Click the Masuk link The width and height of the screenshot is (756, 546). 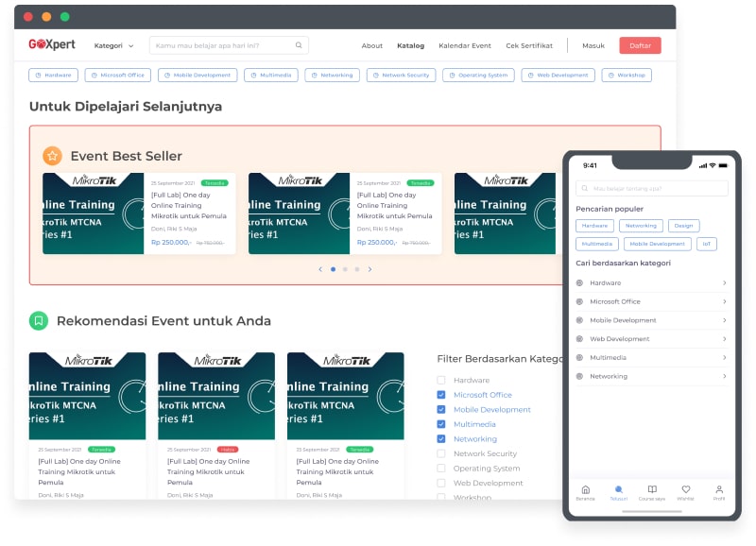point(593,45)
